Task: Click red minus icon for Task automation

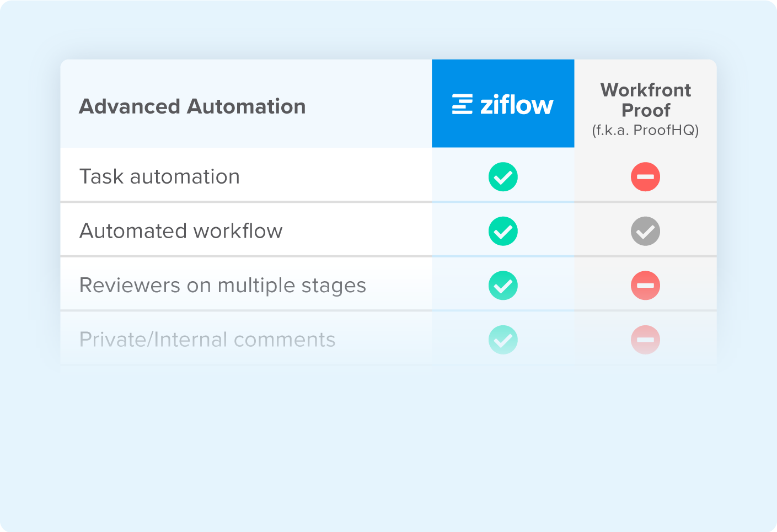Action: (645, 177)
